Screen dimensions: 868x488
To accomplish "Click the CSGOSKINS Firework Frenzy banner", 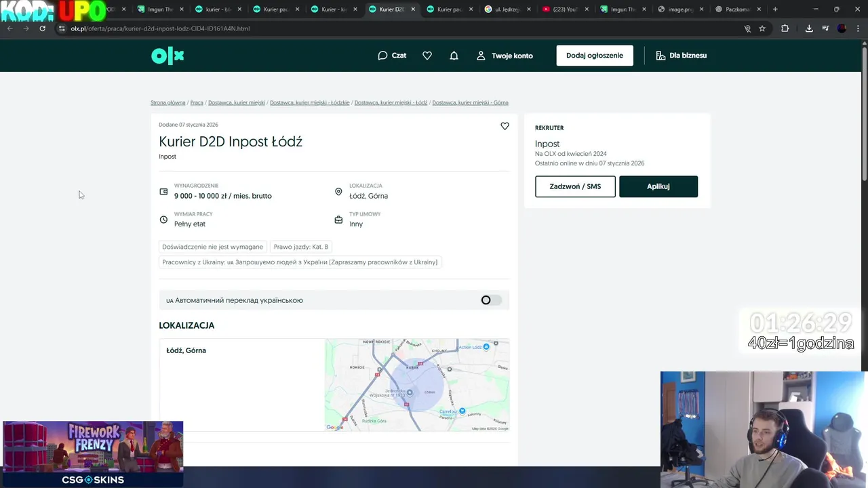I will 93,454.
